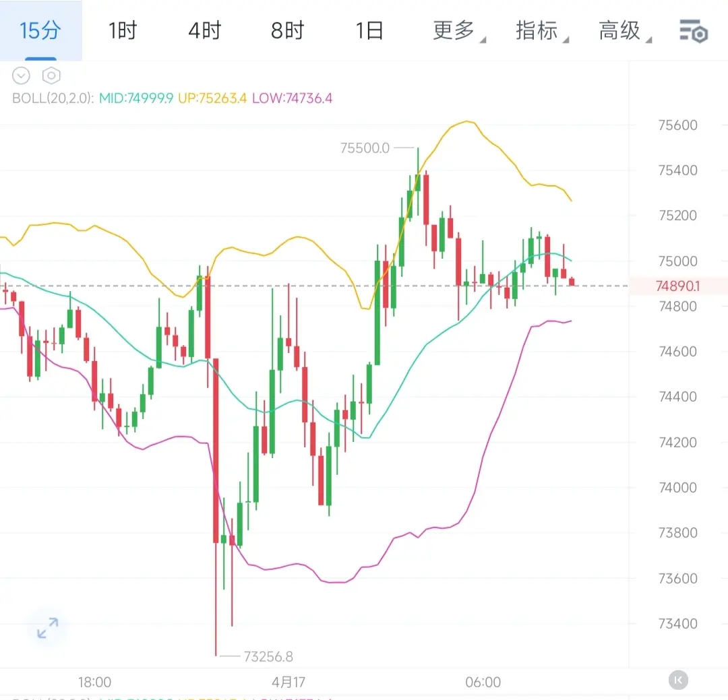Click the 73600 price axis label
This screenshot has width=728, height=700.
pos(678,578)
